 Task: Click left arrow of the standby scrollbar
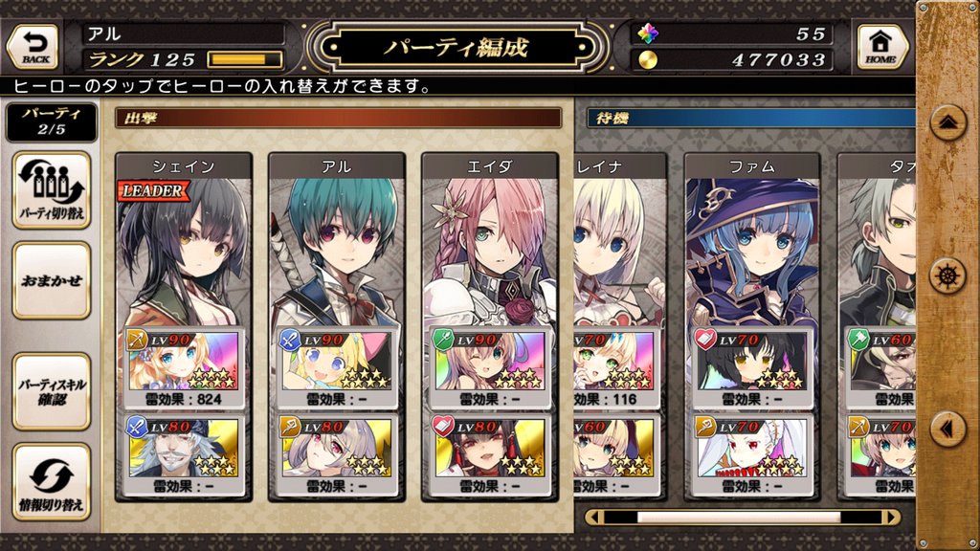click(594, 518)
